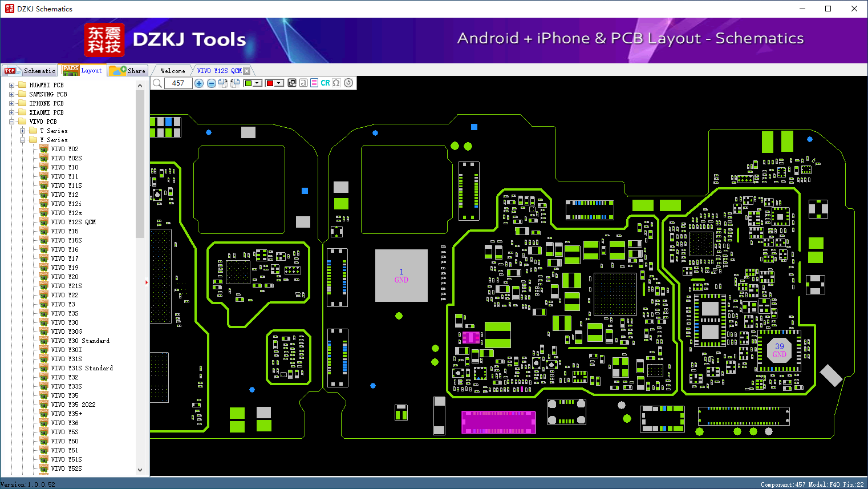Click the circular reset view icon

pyautogui.click(x=348, y=83)
